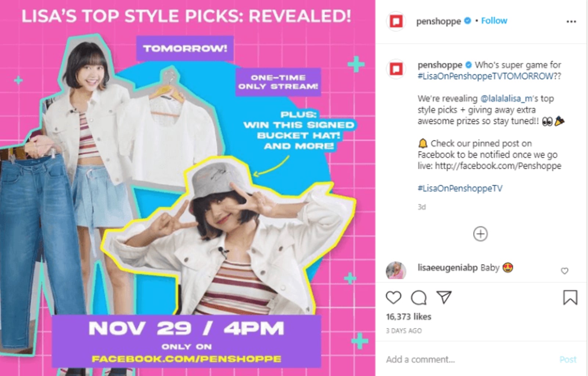Click the Post comment button
Screen dimensions: 588x376
[568, 359]
